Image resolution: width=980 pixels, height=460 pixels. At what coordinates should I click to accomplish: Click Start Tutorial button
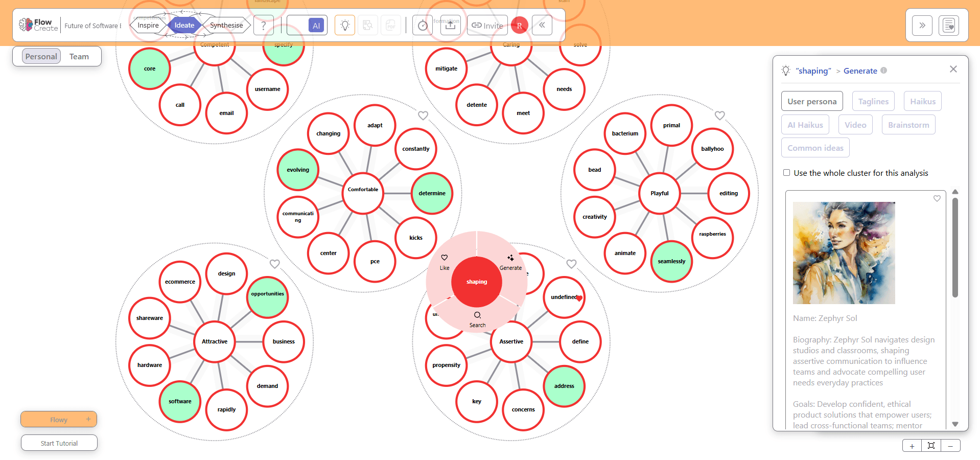click(x=59, y=443)
